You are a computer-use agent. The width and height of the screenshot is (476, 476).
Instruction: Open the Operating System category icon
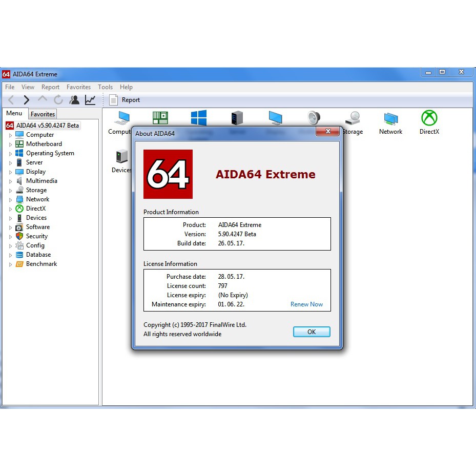198,117
